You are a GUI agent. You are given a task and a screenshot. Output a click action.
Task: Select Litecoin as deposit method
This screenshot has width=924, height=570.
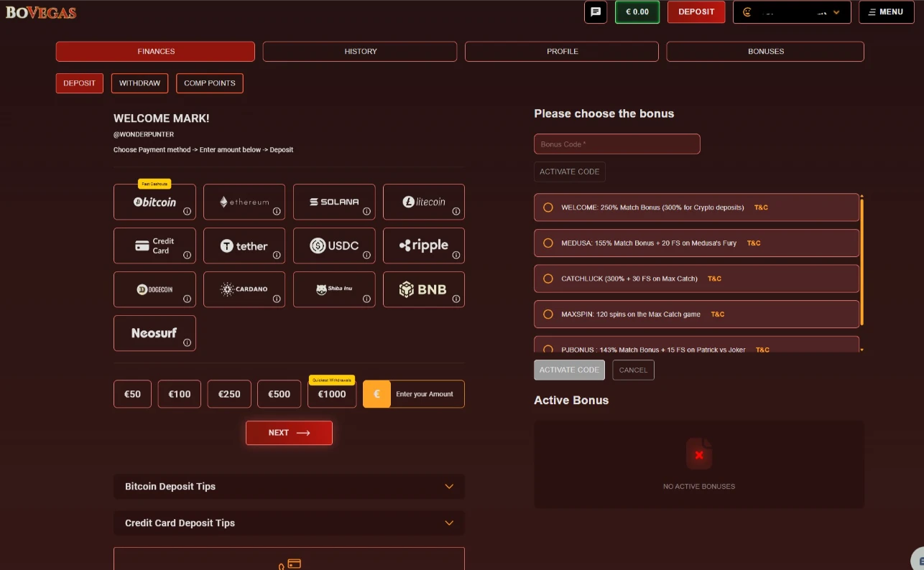pyautogui.click(x=424, y=202)
